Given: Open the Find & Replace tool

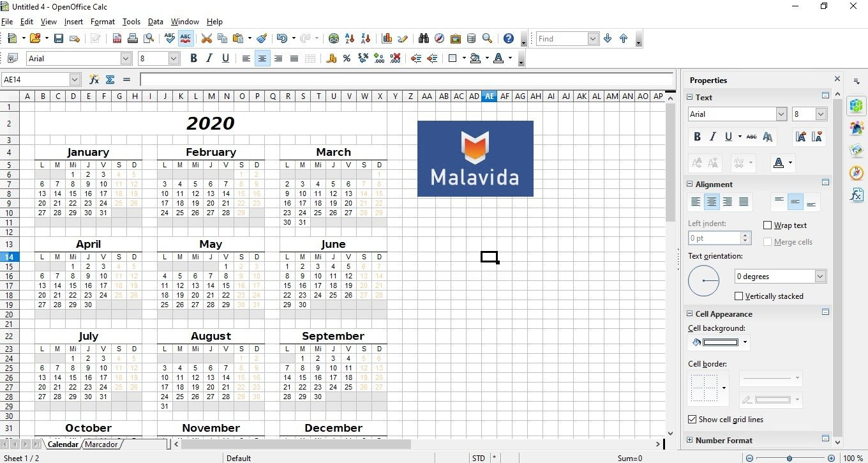Looking at the screenshot, I should 424,38.
